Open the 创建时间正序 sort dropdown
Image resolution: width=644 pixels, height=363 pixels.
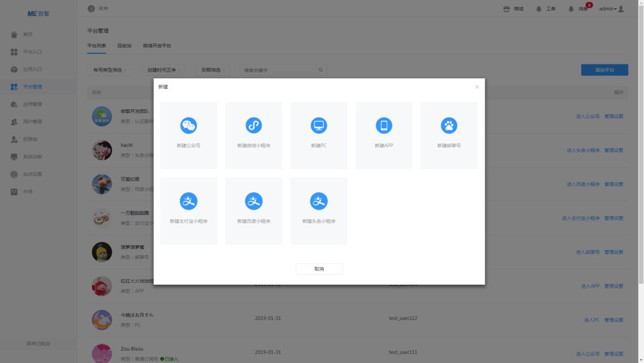coord(163,70)
